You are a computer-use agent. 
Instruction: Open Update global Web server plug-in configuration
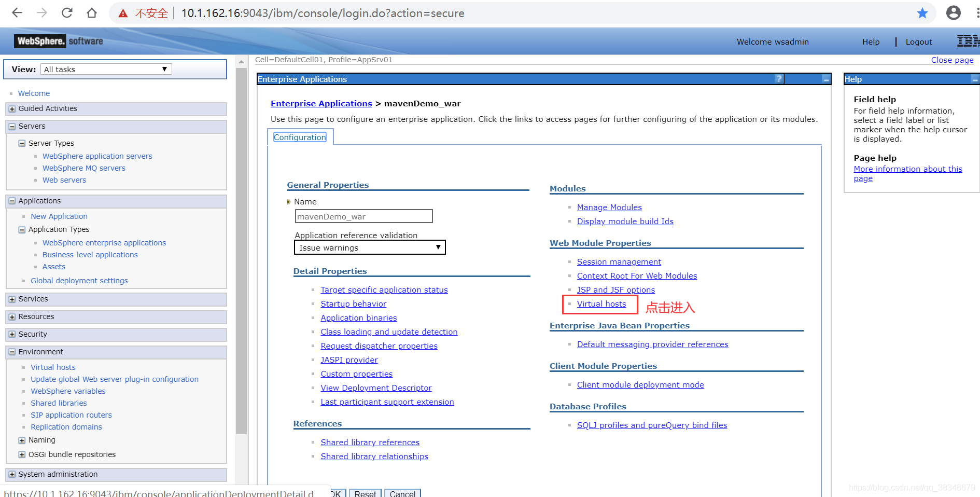(115, 379)
